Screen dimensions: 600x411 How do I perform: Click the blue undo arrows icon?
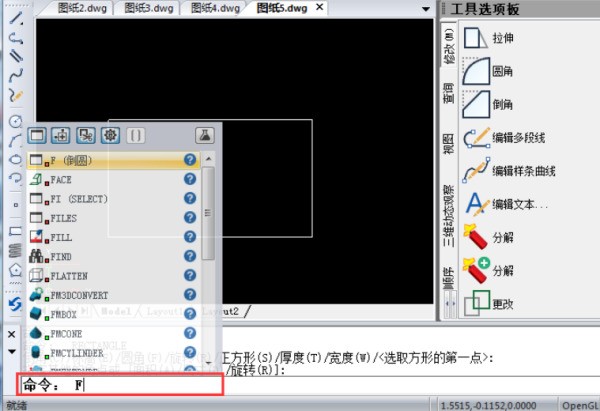tap(15, 304)
